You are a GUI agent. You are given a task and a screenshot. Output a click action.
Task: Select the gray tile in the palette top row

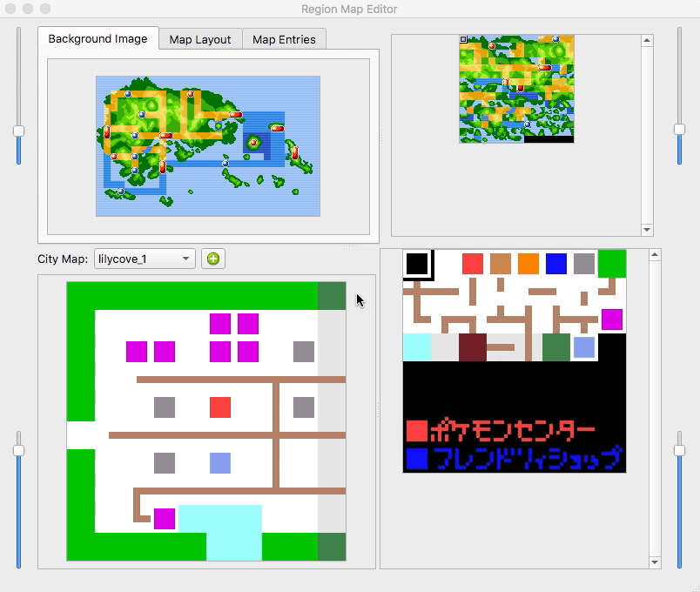coord(584,264)
